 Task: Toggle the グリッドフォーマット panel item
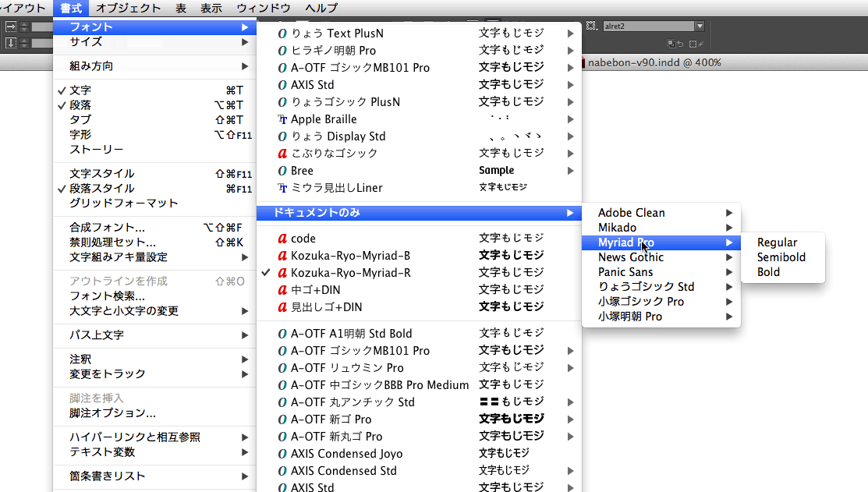[x=155, y=204]
